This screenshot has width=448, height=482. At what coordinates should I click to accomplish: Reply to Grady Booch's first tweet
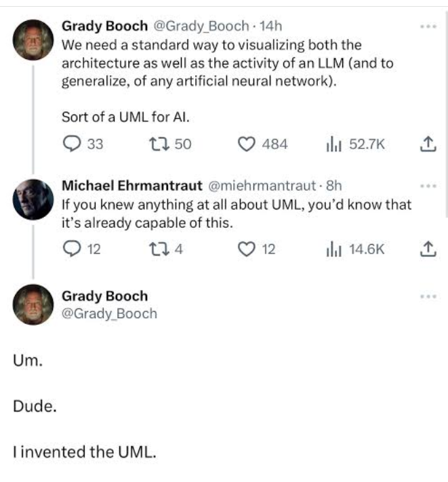(71, 144)
